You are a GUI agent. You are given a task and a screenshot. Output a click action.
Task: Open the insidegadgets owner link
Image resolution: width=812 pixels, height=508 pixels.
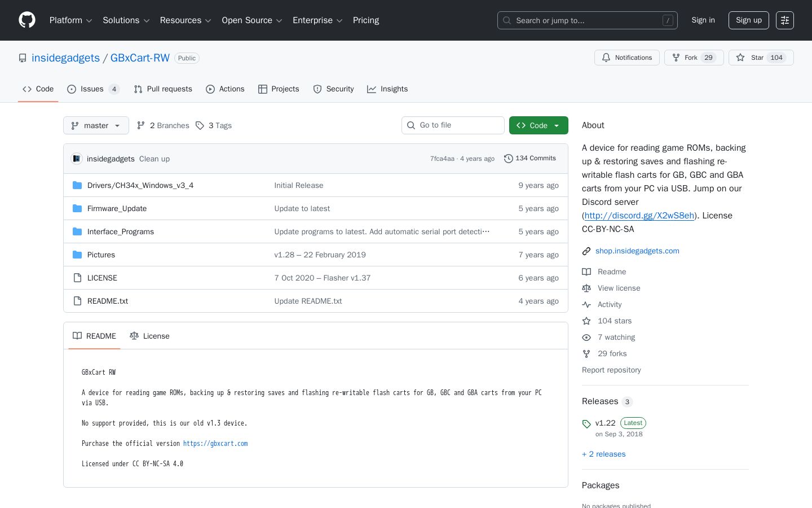[65, 58]
